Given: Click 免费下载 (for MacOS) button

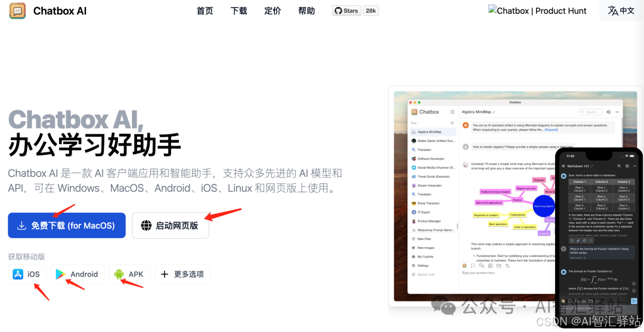Looking at the screenshot, I should tap(67, 225).
